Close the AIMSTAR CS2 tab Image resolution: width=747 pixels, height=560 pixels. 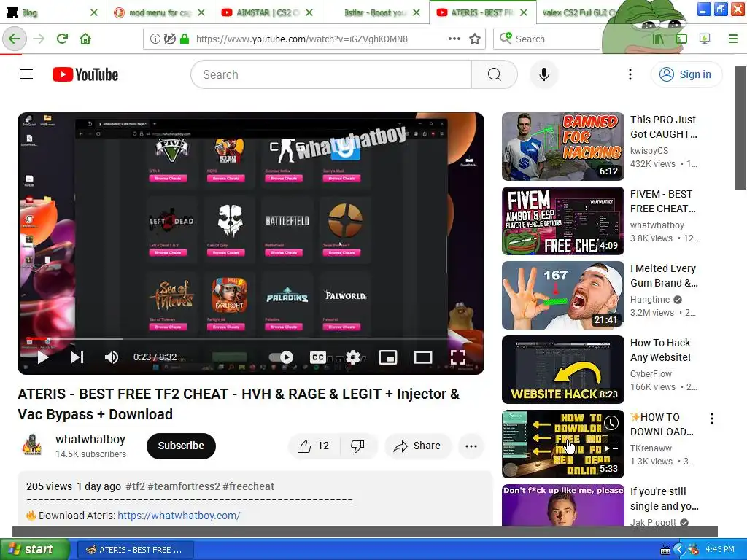pos(309,12)
